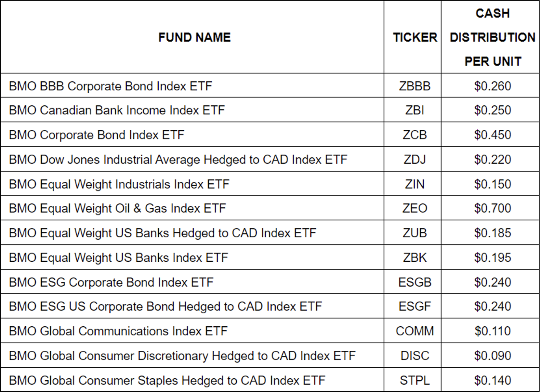The height and width of the screenshot is (392, 540).
Task: Select the $0.450 distribution value
Action: (492, 135)
